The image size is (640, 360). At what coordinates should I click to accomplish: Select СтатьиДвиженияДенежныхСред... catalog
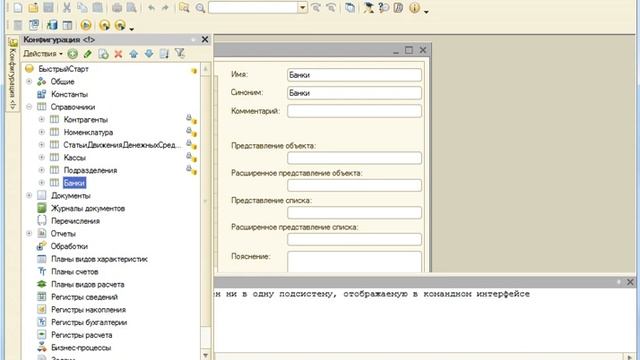[122, 145]
